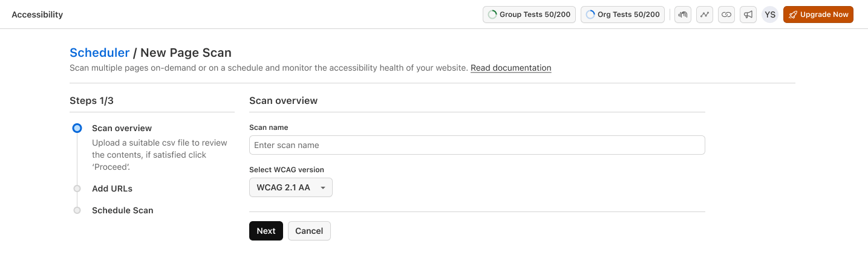
Task: Open the WCAG 2.1 AA version dropdown
Action: [290, 187]
